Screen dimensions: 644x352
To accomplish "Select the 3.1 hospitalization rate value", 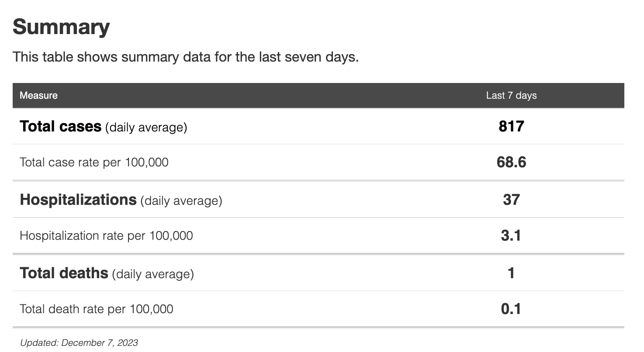I will [511, 236].
